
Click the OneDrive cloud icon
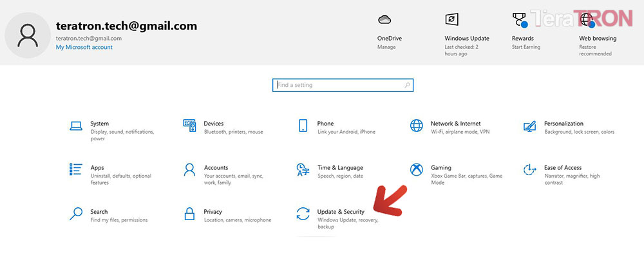click(384, 19)
